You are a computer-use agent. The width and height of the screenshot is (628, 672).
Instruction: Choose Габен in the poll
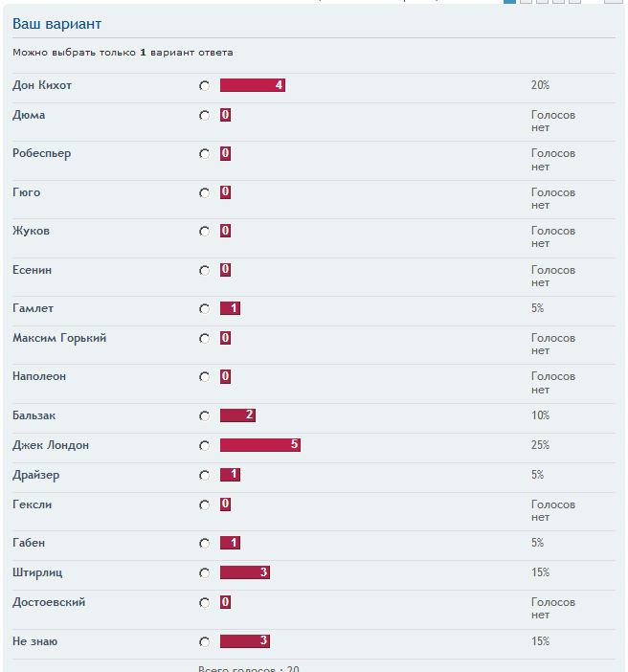click(x=205, y=544)
